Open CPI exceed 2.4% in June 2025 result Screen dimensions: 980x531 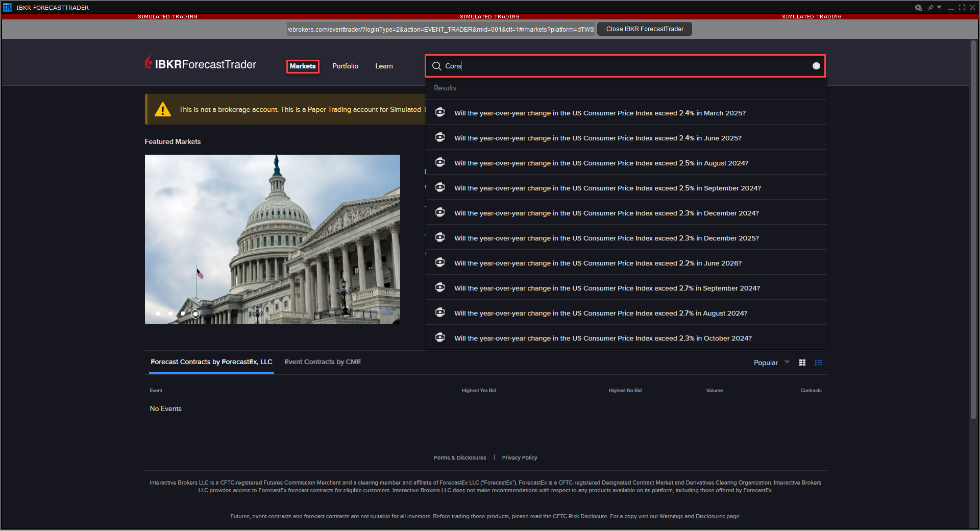tap(626, 137)
